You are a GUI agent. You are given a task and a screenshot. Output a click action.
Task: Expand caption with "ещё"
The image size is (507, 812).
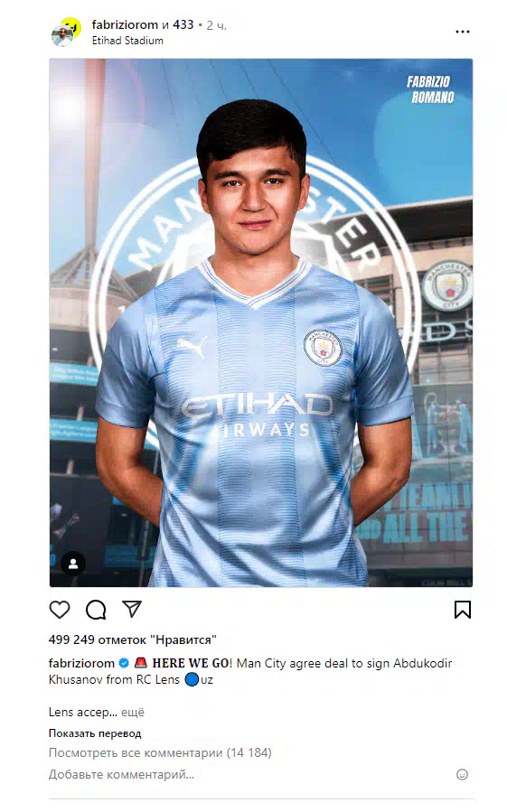[x=133, y=712]
